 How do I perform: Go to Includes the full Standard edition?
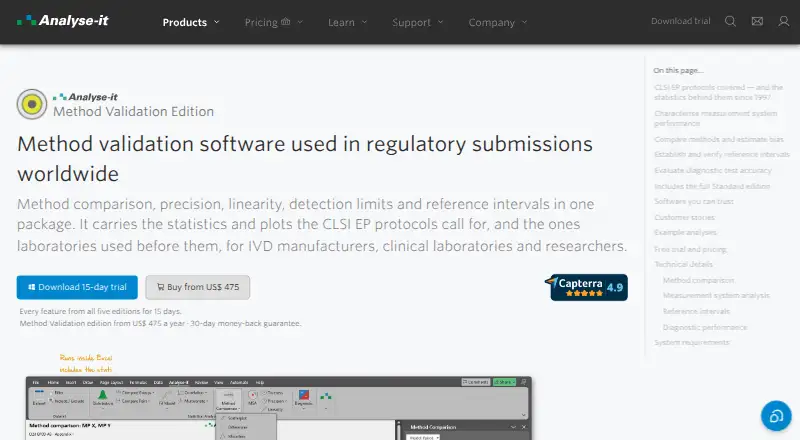(712, 186)
